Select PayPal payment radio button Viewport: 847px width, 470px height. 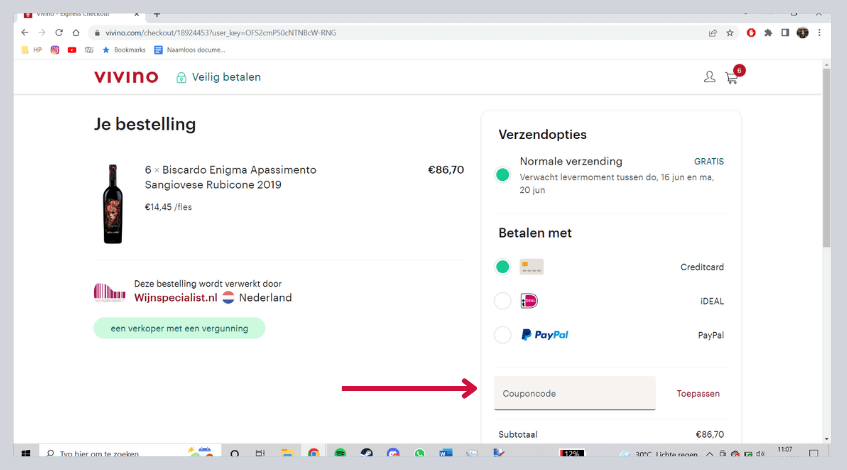(x=502, y=335)
